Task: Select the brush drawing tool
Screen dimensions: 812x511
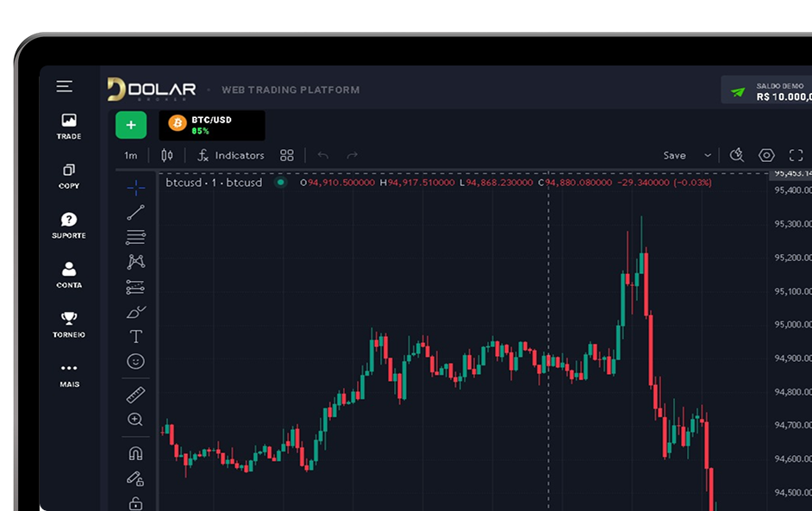Action: click(135, 312)
